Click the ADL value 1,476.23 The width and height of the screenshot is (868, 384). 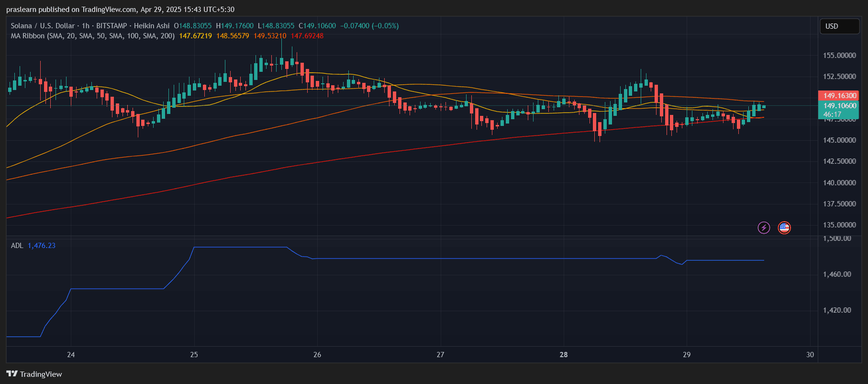click(42, 246)
